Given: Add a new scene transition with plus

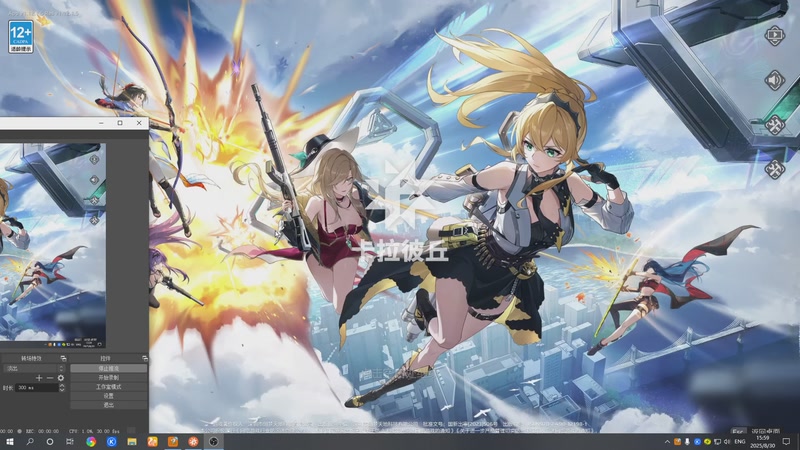Looking at the screenshot, I should pos(39,378).
